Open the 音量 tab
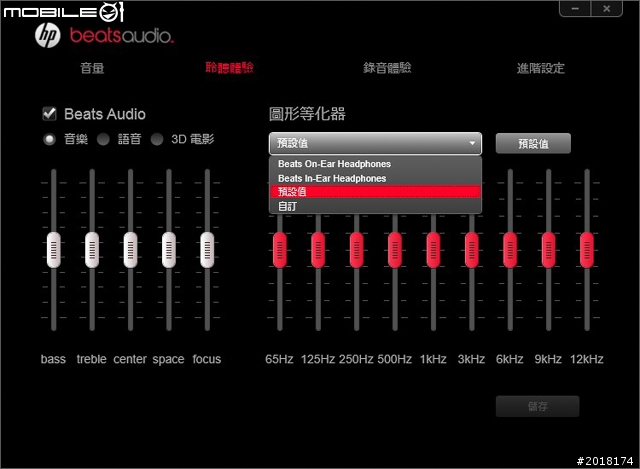Viewport: 640px width, 469px height. click(x=92, y=68)
